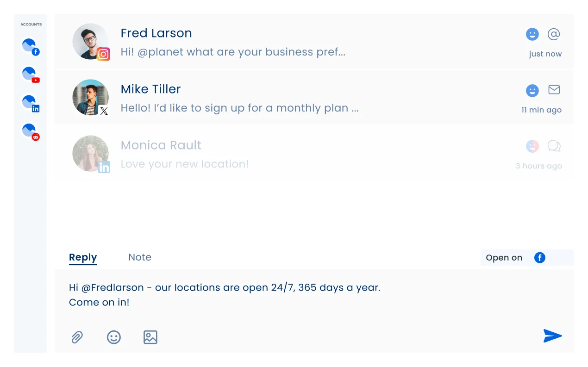Viewport: 588px width, 367px height.
Task: Open Mike Tiller's monthly plan message
Action: (239, 108)
